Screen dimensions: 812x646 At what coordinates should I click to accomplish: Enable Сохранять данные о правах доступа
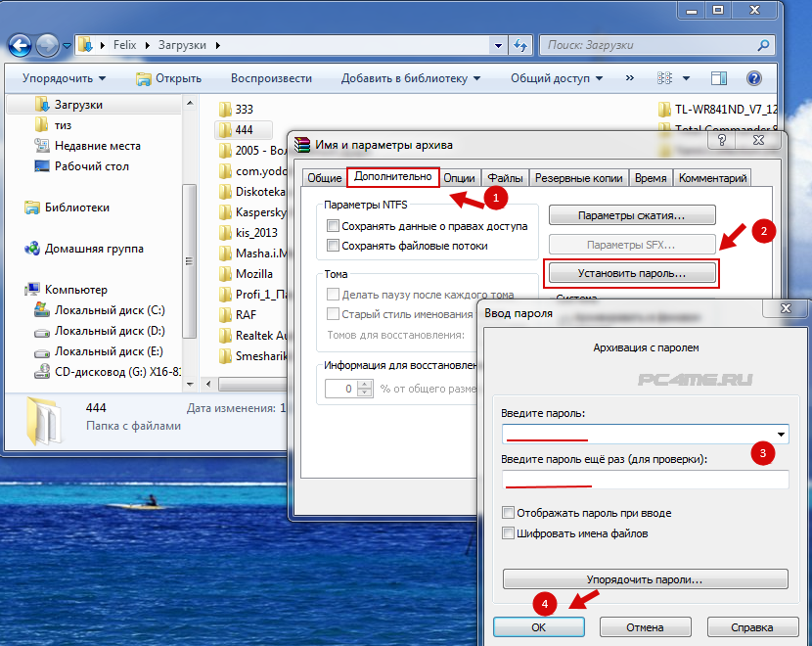coord(333,226)
